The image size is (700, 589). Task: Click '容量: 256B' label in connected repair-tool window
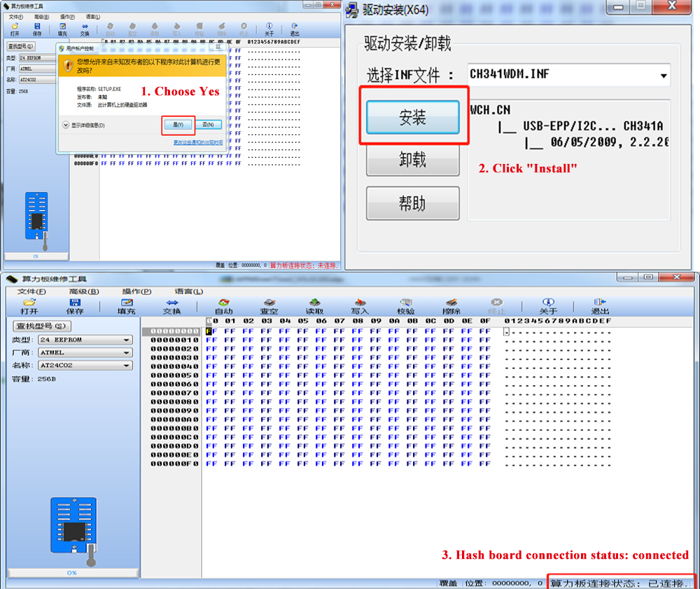[34, 379]
